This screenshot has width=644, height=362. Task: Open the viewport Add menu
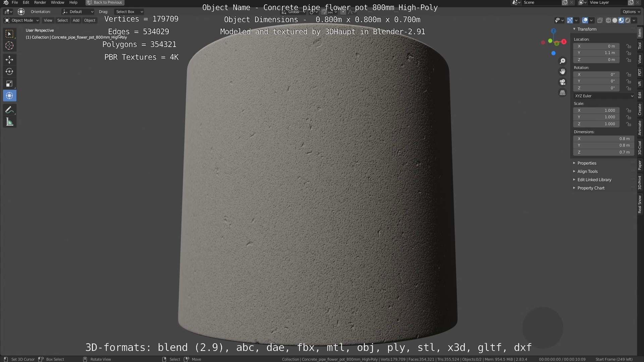click(76, 20)
